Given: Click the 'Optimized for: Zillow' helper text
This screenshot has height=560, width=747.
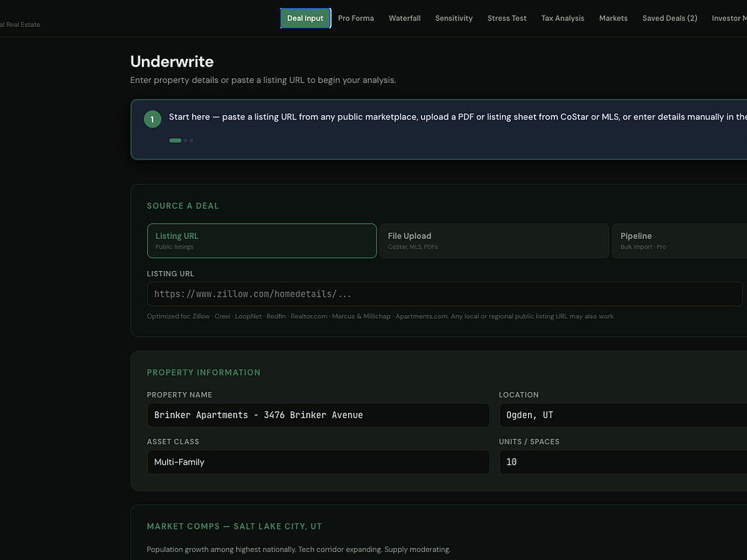Looking at the screenshot, I should (x=381, y=316).
